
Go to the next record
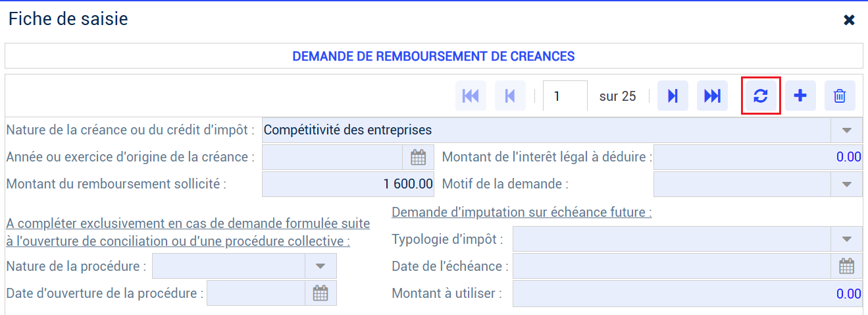pos(673,96)
